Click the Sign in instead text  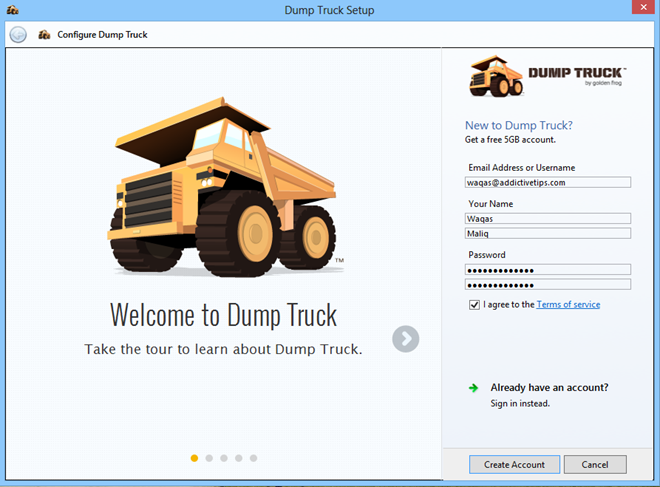click(520, 403)
